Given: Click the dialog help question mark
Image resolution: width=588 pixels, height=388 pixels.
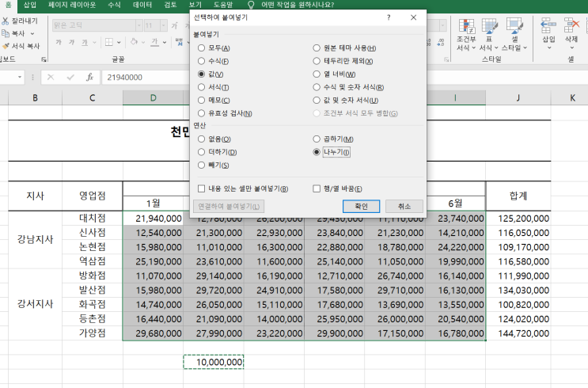Looking at the screenshot, I should point(389,17).
